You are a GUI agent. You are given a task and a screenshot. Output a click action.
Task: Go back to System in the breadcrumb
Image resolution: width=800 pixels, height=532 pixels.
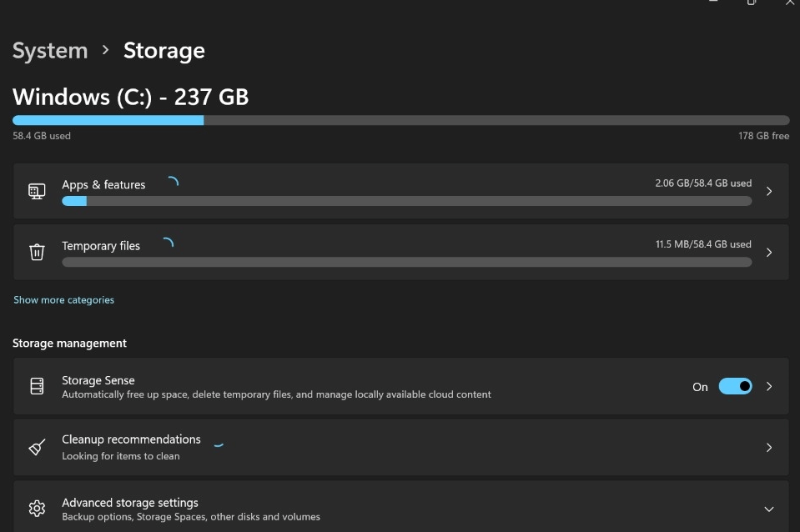coord(50,51)
